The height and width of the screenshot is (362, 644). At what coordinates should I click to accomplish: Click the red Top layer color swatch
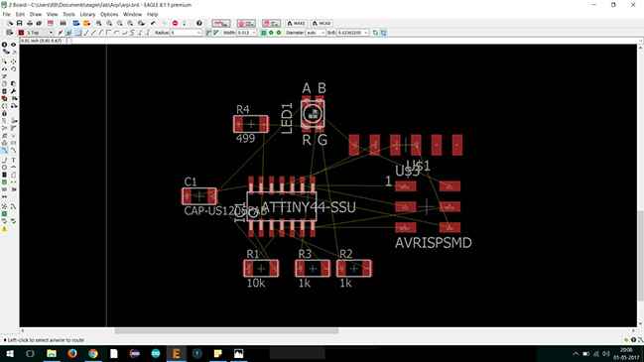[x=21, y=33]
